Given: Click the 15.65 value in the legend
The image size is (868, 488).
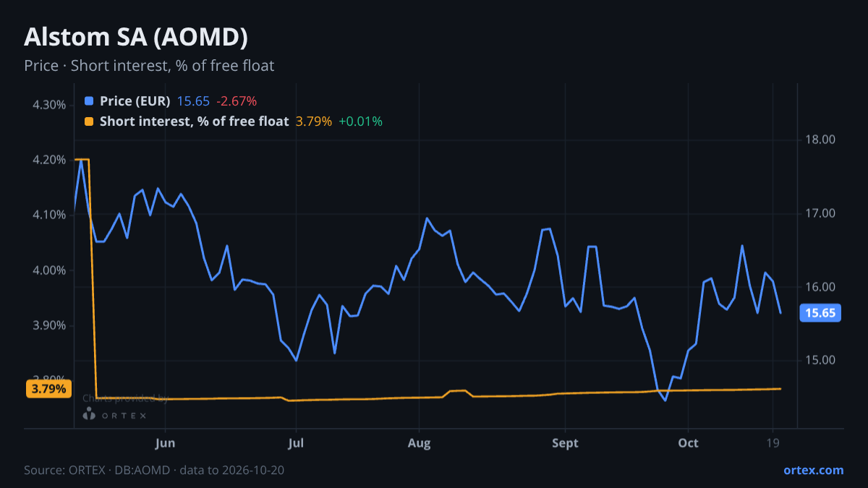Looking at the screenshot, I should click(193, 100).
